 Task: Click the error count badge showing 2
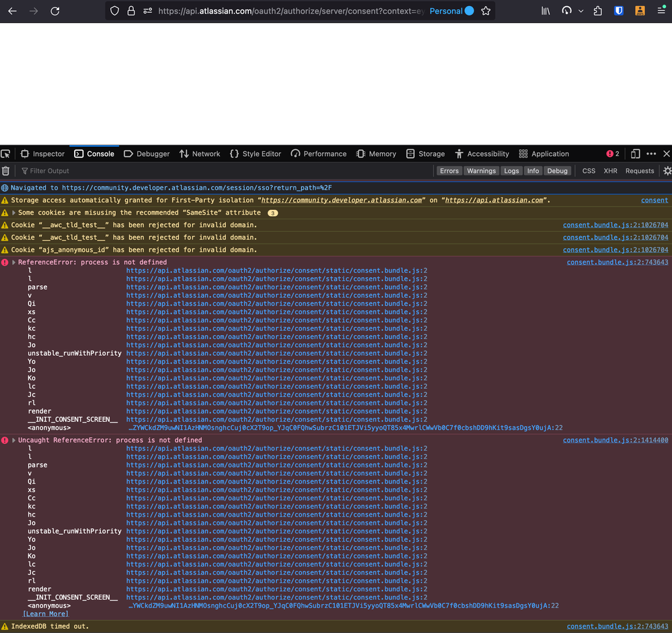[x=613, y=154]
